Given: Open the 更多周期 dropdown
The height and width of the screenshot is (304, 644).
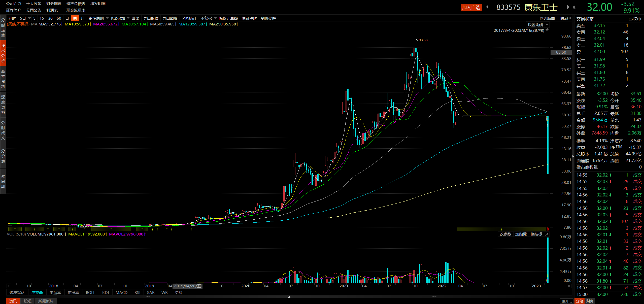Looking at the screenshot, I should pos(98,18).
